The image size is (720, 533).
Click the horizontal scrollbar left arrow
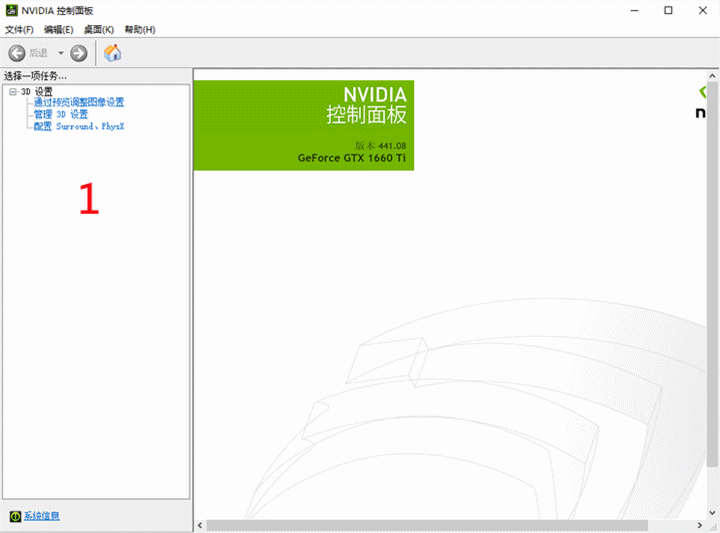coord(200,525)
